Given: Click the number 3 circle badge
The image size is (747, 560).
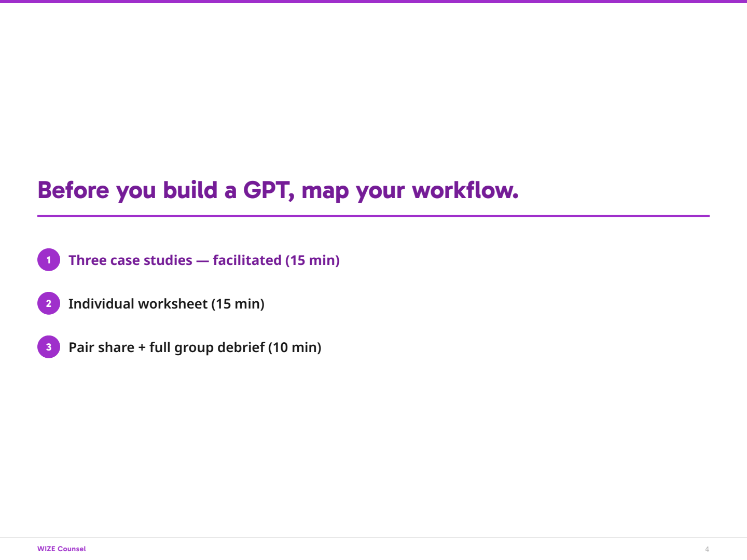Looking at the screenshot, I should (49, 347).
